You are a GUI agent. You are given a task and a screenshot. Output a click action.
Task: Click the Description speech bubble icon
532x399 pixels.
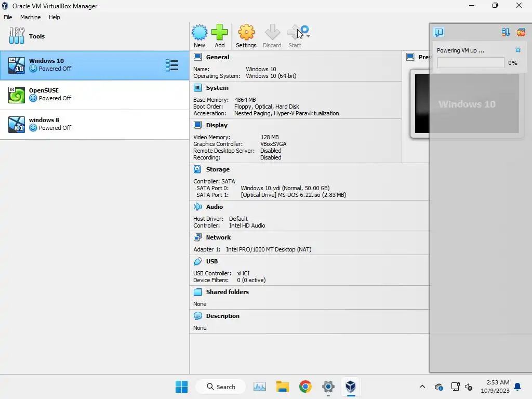pyautogui.click(x=197, y=316)
